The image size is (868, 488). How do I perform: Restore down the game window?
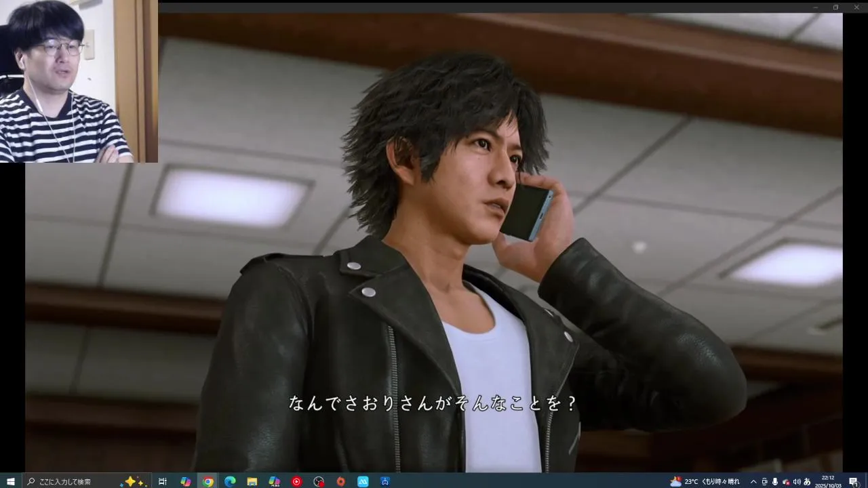[835, 7]
